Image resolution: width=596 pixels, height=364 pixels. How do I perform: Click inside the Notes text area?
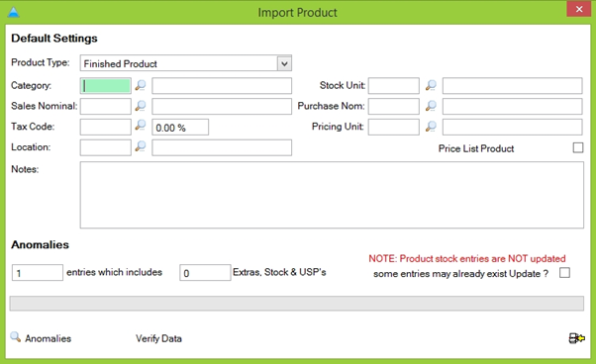332,195
